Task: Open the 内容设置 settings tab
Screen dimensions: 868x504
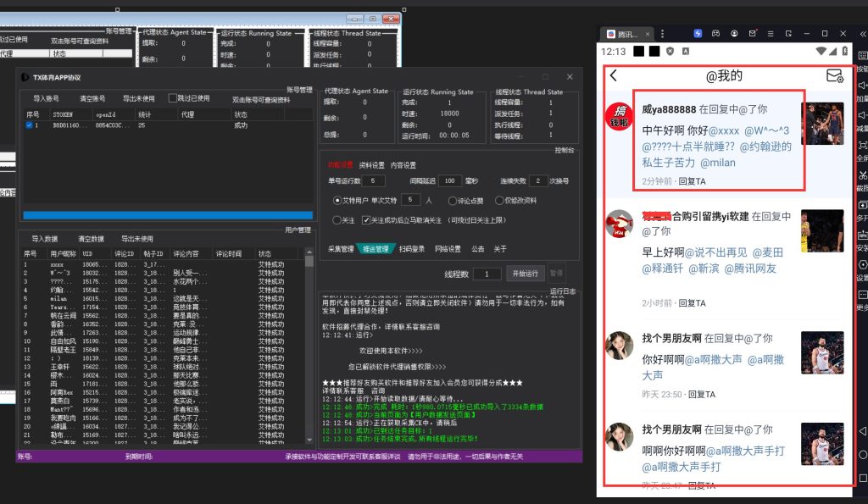Action: (403, 165)
